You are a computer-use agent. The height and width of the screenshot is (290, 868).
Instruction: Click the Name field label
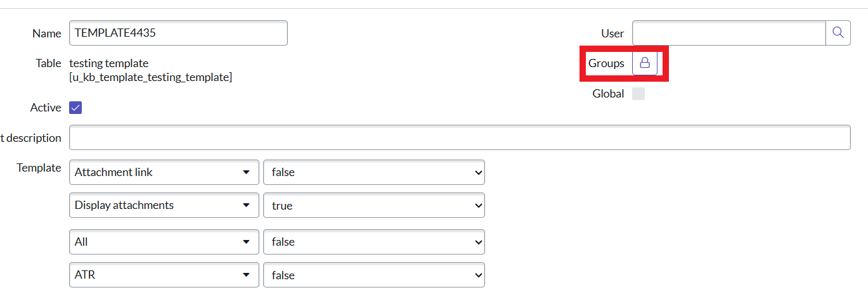pos(46,34)
